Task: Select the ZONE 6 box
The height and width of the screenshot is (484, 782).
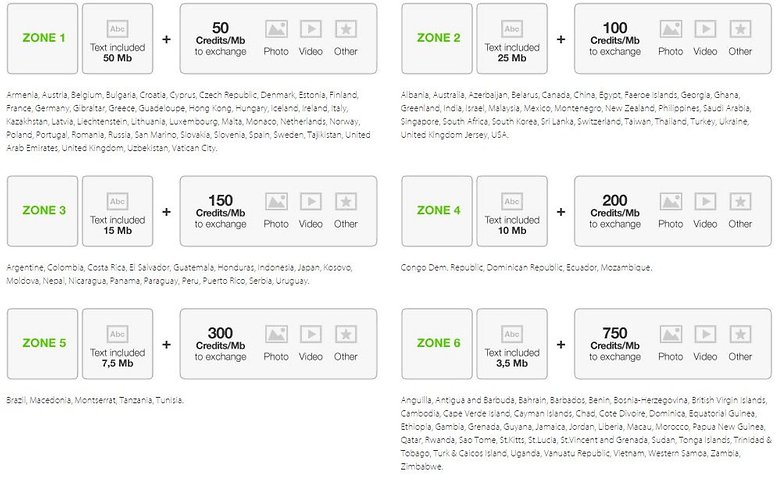Action: (x=437, y=344)
